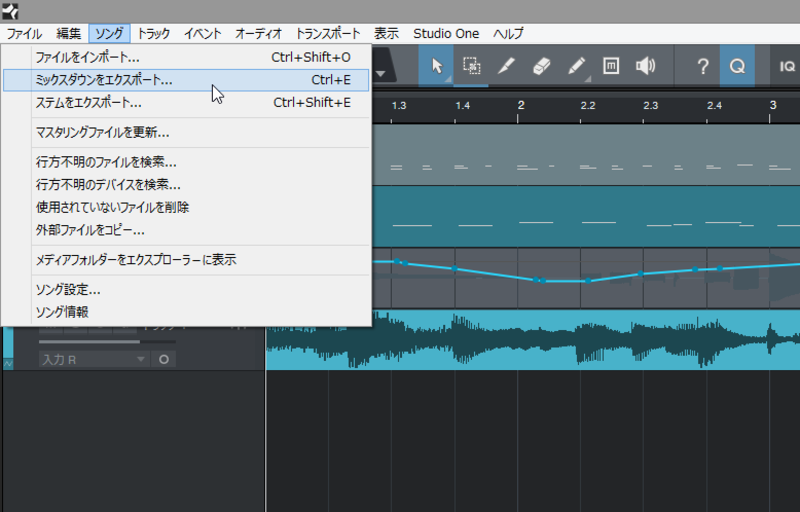Click timeline ruler at bar 2
The height and width of the screenshot is (512, 800).
(x=520, y=106)
